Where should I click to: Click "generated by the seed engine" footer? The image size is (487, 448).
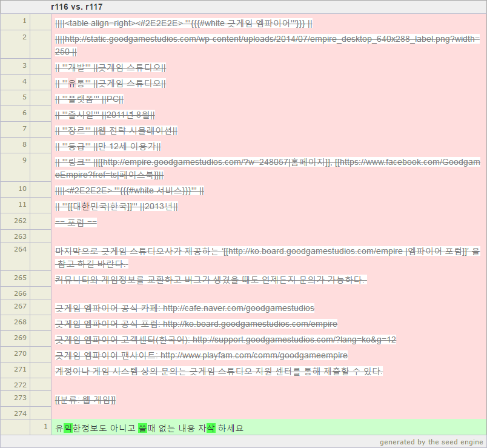coord(431,442)
